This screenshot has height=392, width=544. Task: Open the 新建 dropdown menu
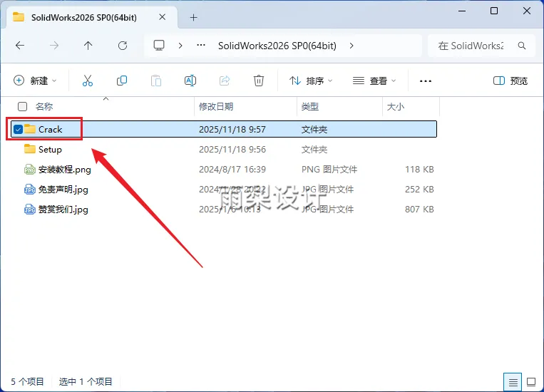pyautogui.click(x=35, y=81)
